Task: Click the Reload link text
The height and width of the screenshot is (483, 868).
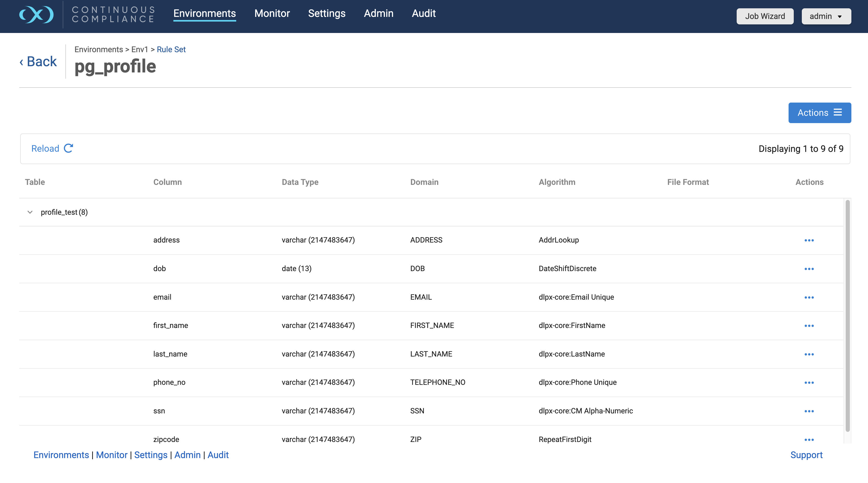Action: click(x=45, y=148)
